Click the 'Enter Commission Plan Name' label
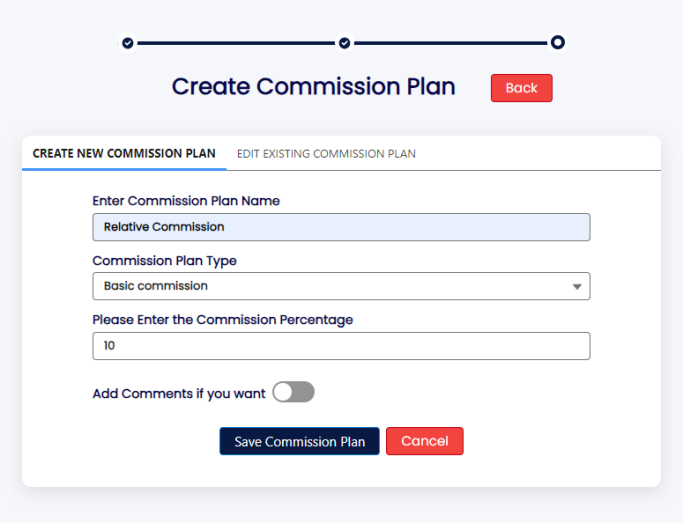Image resolution: width=683 pixels, height=523 pixels. [186, 201]
